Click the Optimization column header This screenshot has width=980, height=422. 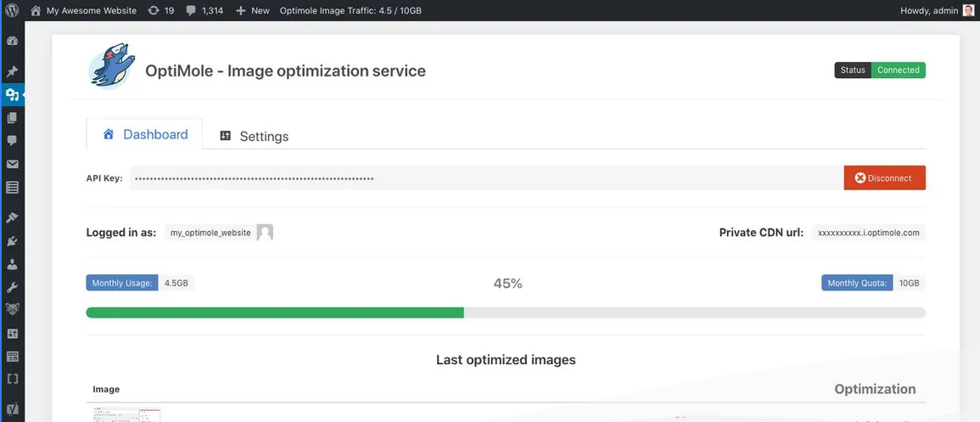tap(875, 389)
